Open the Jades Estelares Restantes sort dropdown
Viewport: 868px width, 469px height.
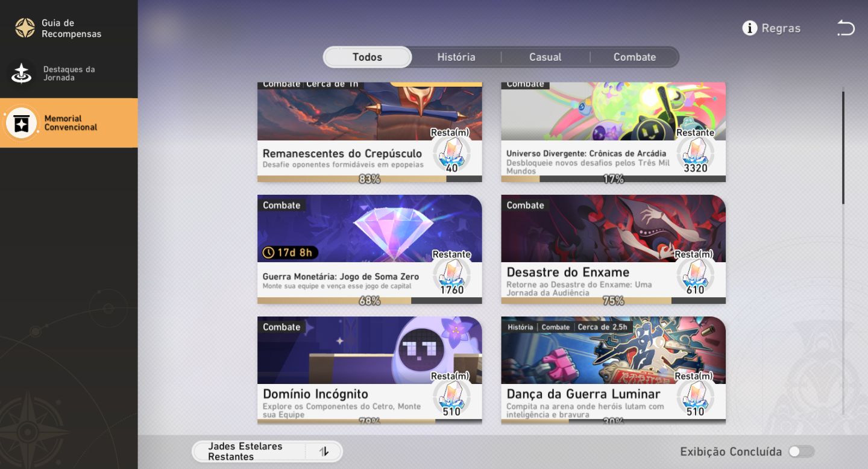(267, 452)
